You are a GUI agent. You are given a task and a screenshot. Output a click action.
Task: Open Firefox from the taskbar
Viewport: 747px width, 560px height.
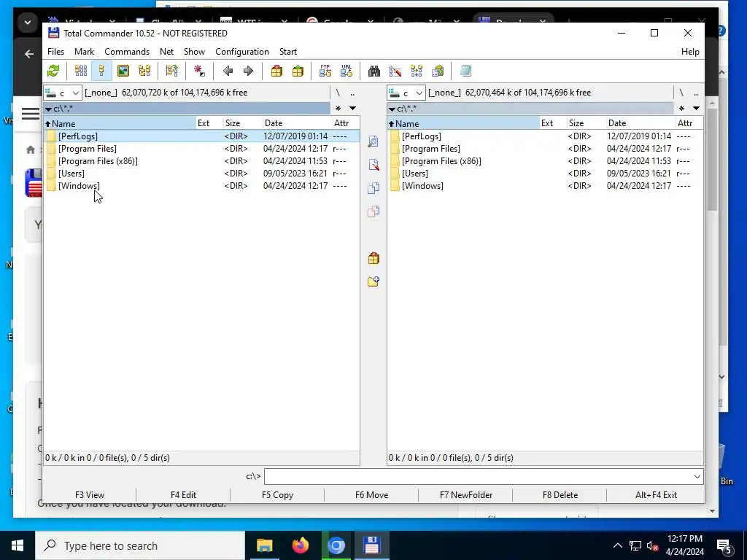(x=300, y=545)
